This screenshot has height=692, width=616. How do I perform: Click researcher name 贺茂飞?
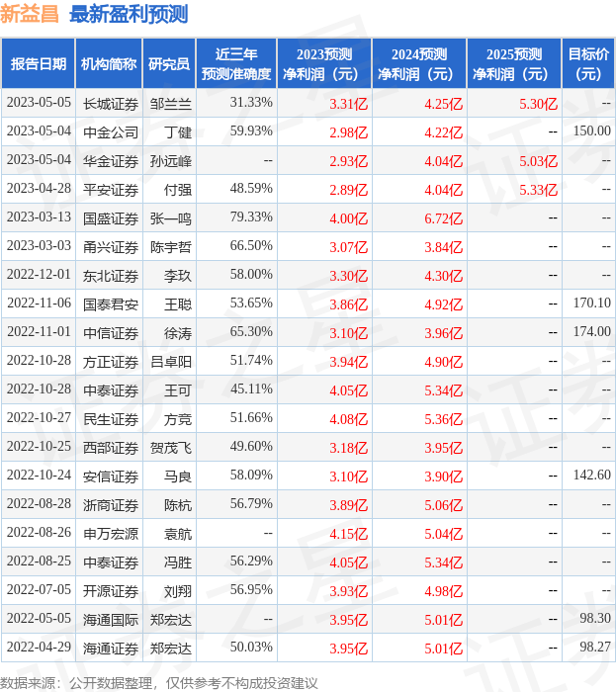click(x=171, y=448)
